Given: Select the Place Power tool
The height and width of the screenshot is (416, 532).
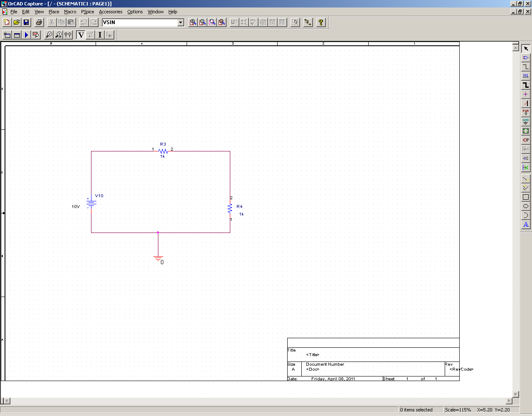Looking at the screenshot, I should tap(526, 113).
